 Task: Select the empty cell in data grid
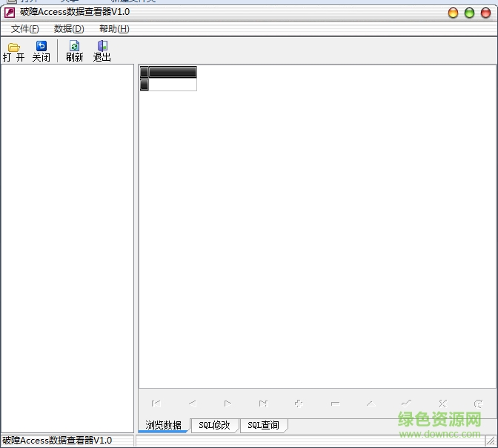(x=173, y=85)
